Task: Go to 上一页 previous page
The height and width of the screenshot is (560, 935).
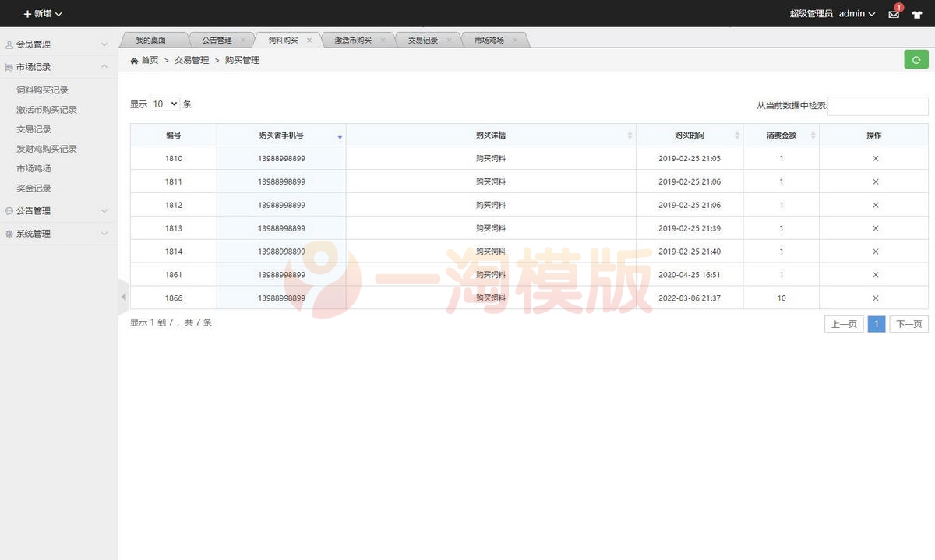Action: tap(844, 324)
